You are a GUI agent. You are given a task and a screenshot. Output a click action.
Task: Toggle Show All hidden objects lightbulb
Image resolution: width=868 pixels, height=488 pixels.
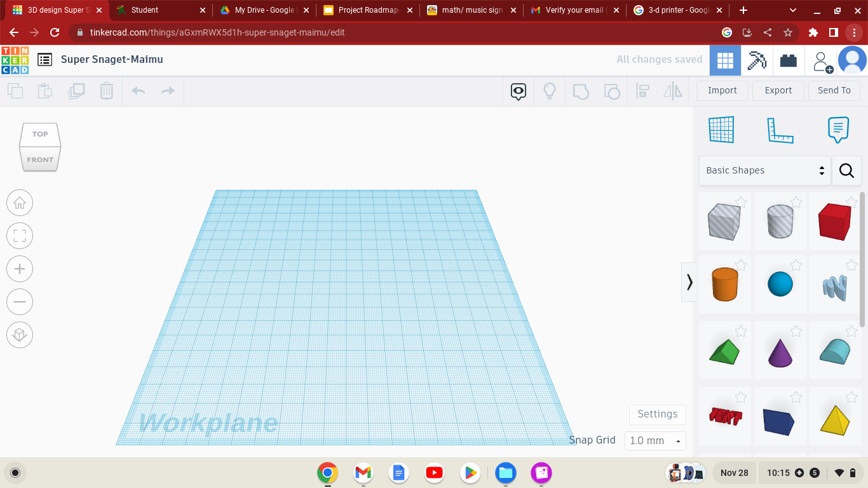pos(549,91)
